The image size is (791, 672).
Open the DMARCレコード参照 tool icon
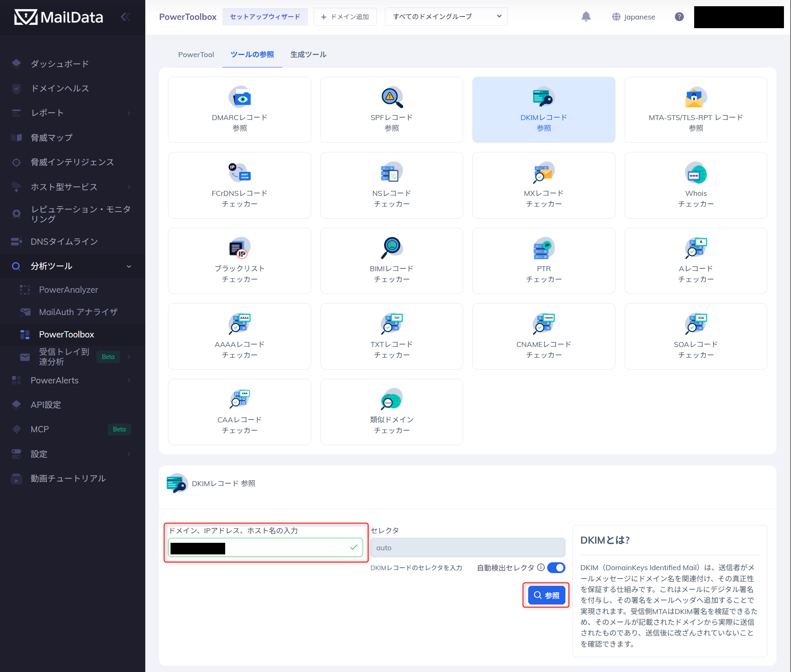click(240, 97)
